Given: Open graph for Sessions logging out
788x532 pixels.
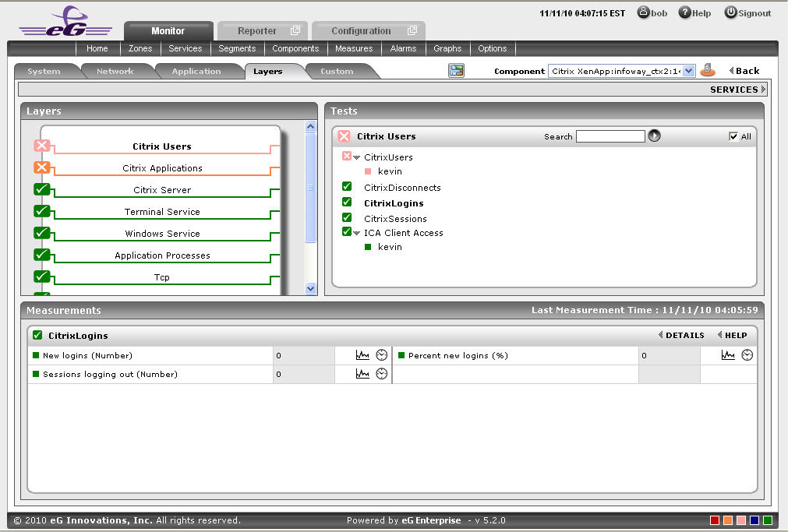Looking at the screenshot, I should click(x=362, y=374).
